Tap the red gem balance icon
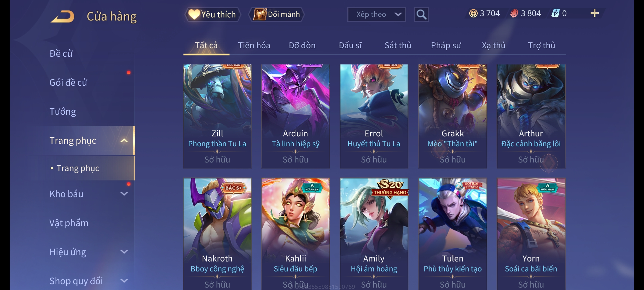This screenshot has height=290, width=644. (x=514, y=13)
